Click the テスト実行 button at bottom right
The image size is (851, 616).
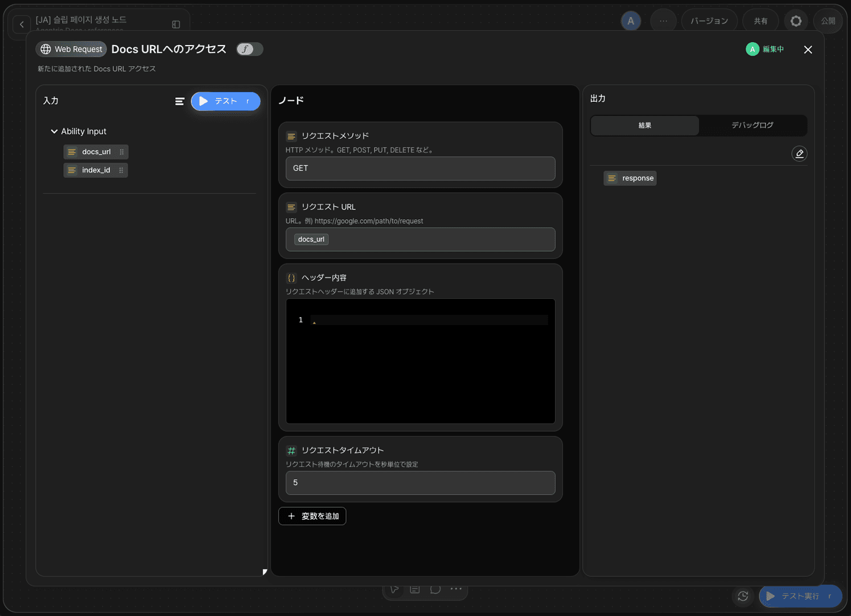[800, 596]
